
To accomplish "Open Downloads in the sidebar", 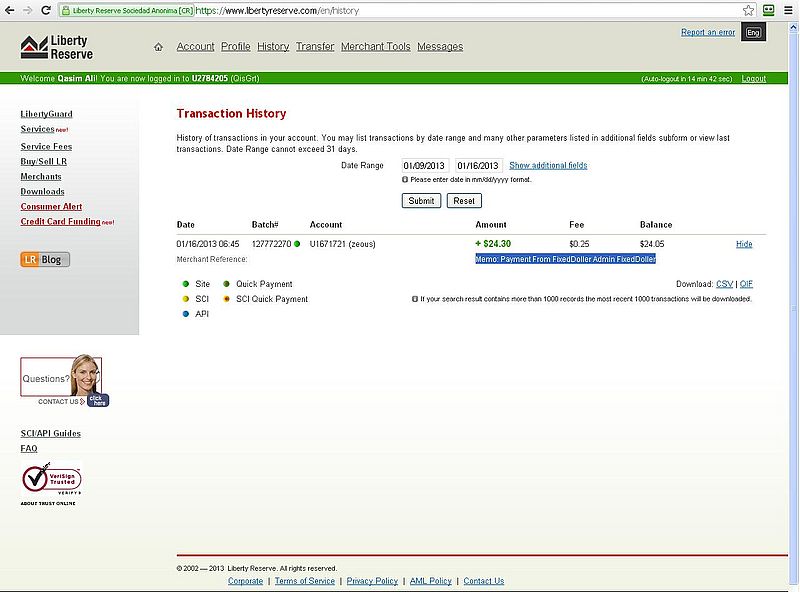I will click(x=42, y=191).
